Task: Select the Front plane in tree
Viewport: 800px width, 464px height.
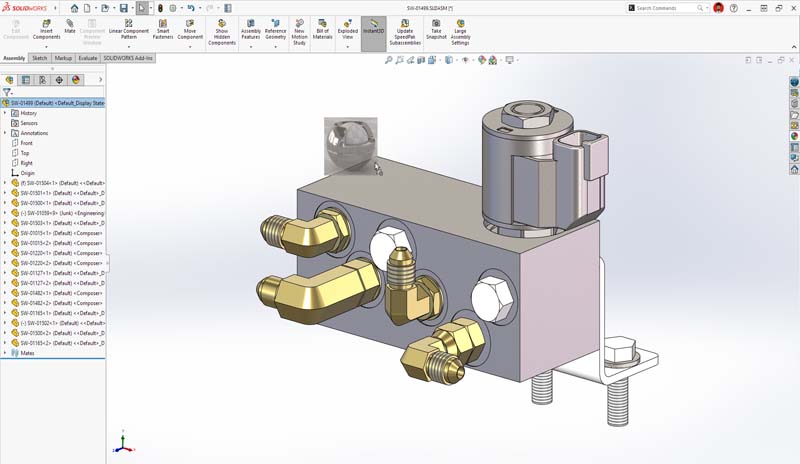Action: coord(26,143)
